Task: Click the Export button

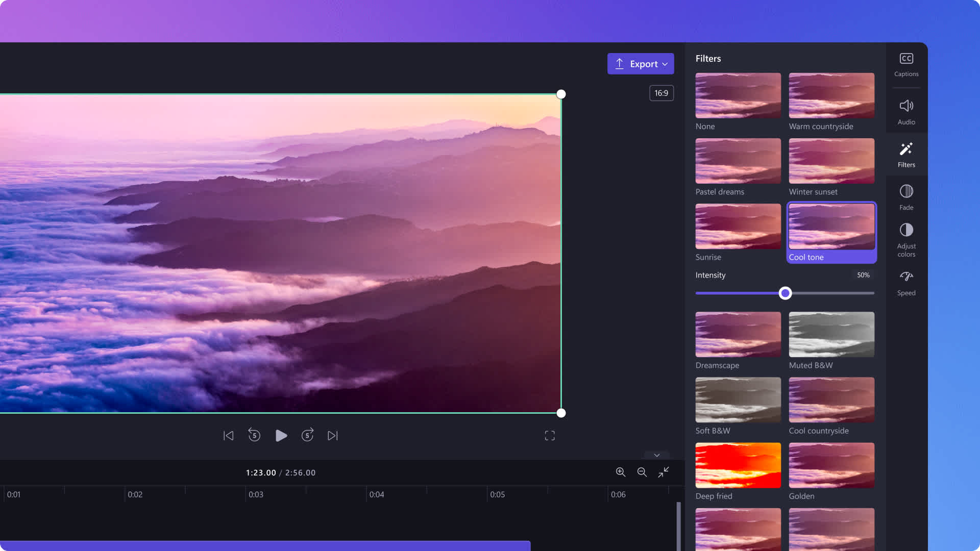Action: tap(640, 63)
